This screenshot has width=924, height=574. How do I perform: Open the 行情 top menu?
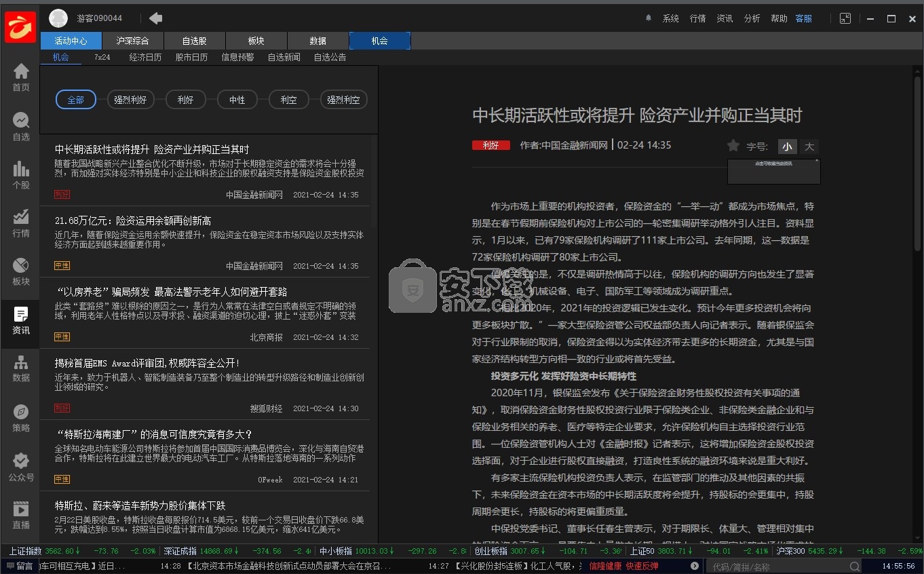point(698,18)
